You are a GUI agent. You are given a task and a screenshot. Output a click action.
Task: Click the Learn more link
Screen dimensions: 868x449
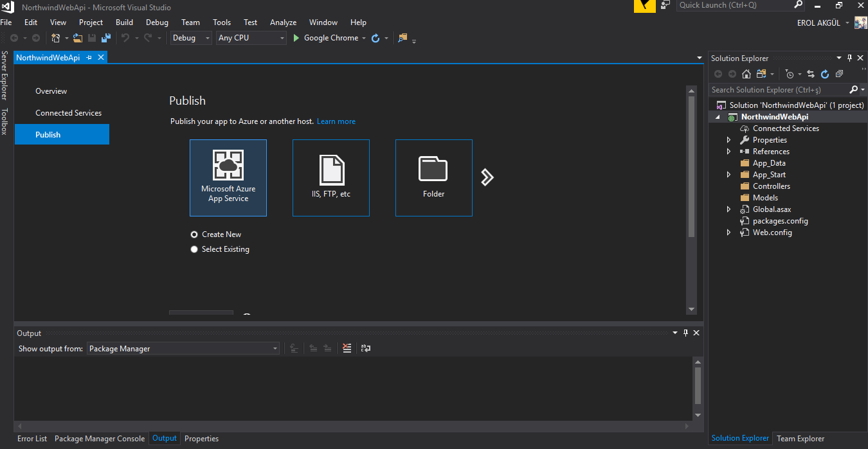click(336, 121)
